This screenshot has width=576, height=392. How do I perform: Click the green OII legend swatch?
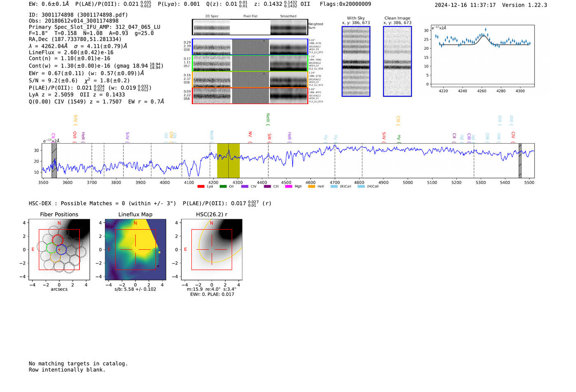coord(223,187)
